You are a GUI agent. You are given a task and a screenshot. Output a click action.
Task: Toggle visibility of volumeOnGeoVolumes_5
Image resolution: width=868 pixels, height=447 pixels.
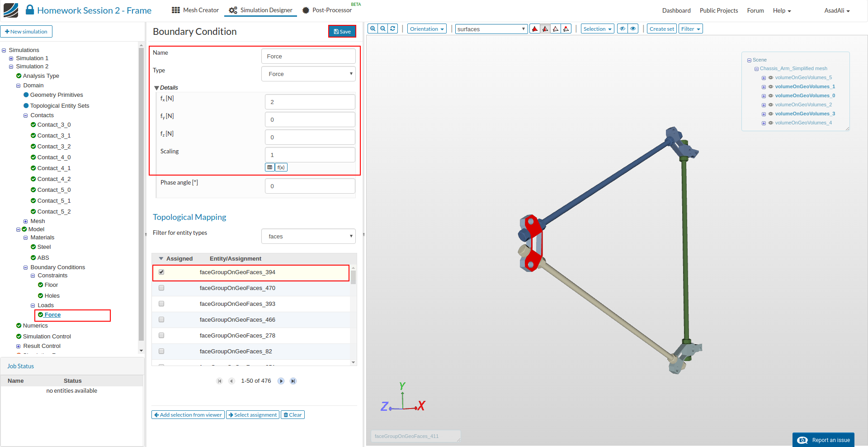point(771,78)
